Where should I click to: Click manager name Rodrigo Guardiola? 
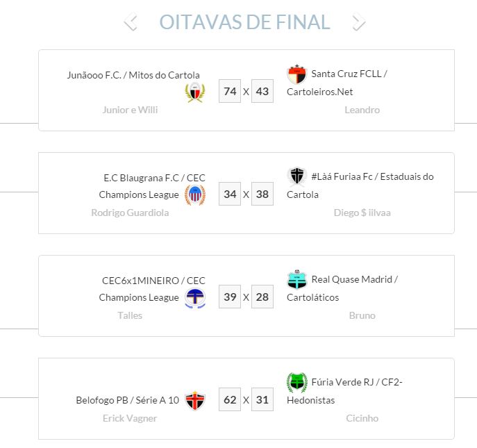click(x=130, y=213)
